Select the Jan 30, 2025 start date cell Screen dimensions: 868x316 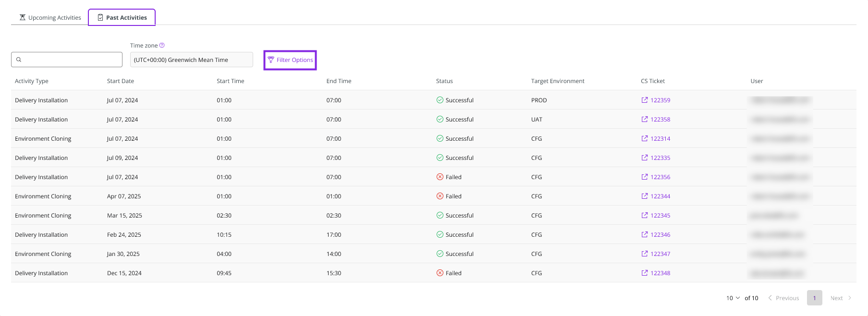123,254
